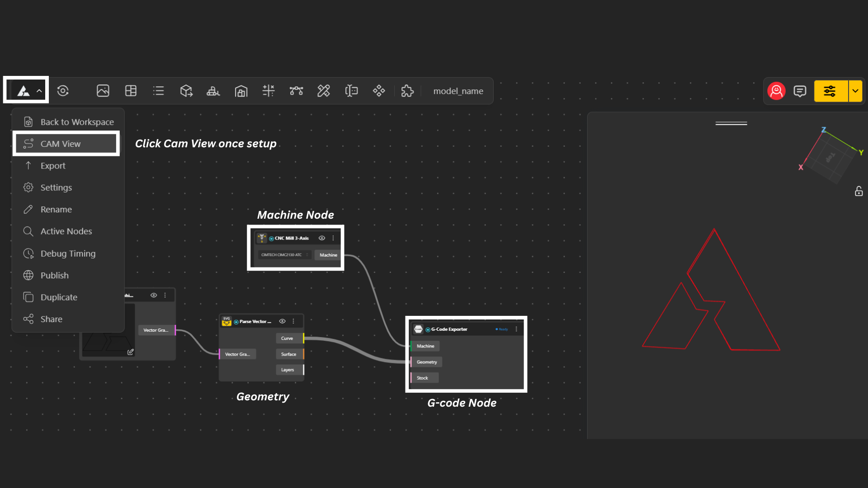Click the bezier curve toolbar icon
Image resolution: width=868 pixels, height=488 pixels.
296,91
